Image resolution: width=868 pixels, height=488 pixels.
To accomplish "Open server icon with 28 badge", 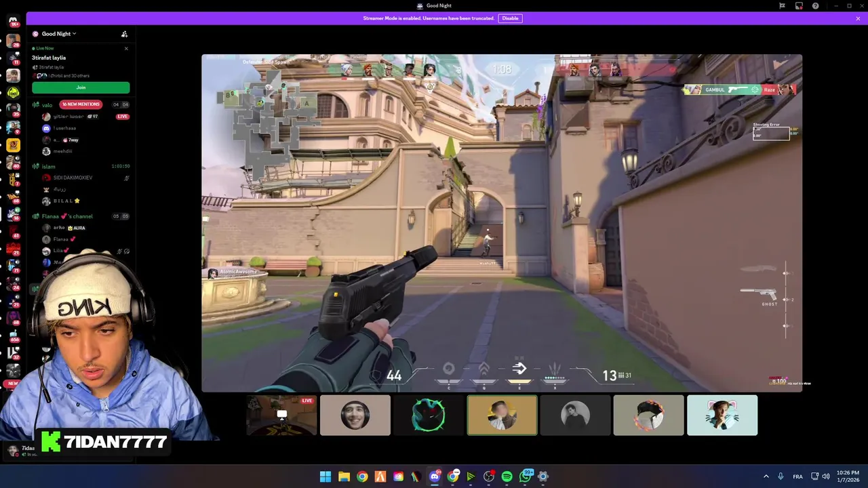I will tap(13, 41).
